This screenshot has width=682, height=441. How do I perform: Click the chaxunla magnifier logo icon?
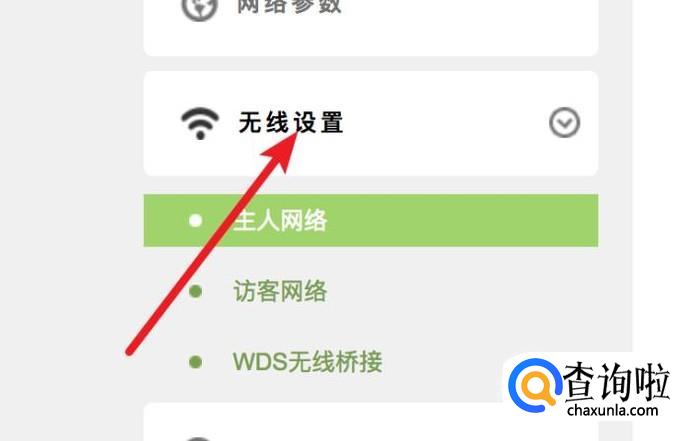pyautogui.click(x=535, y=385)
